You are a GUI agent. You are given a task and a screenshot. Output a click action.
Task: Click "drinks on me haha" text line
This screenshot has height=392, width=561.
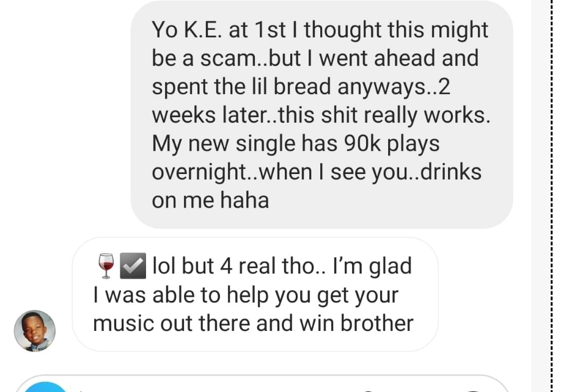point(210,200)
